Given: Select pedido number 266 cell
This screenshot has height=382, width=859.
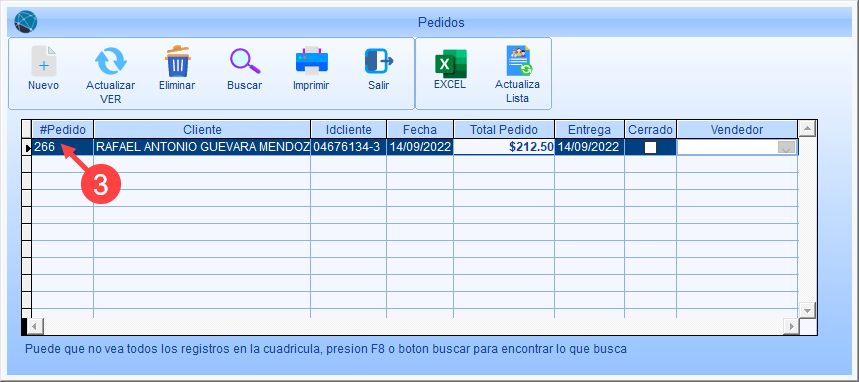Looking at the screenshot, I should point(62,147).
